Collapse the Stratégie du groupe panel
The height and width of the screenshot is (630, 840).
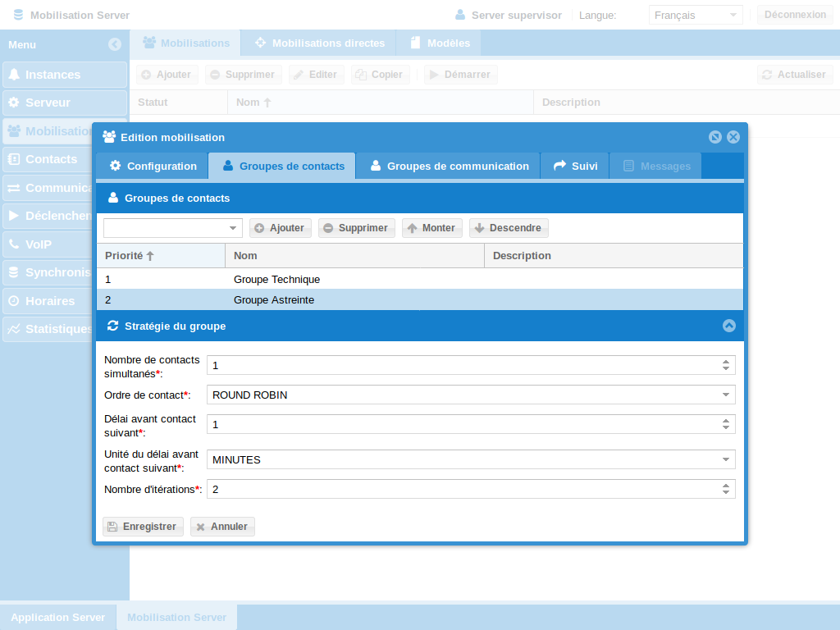729,326
